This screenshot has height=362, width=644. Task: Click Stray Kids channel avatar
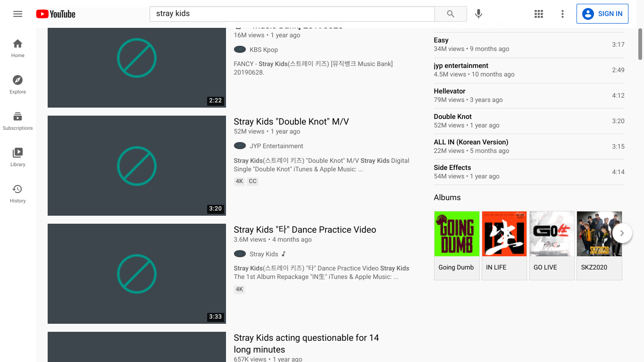tap(240, 254)
